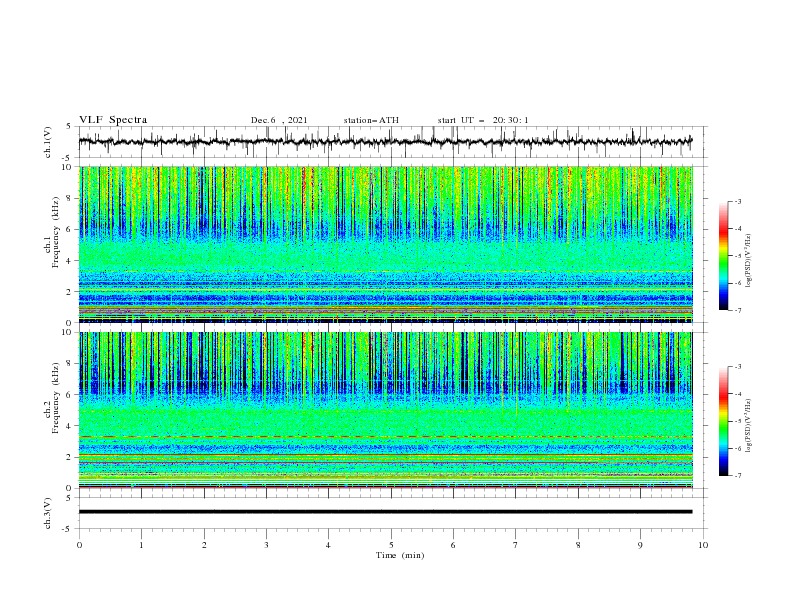The width and height of the screenshot is (792, 612).
Task: Click time axis tick label "10" at the bottom
Action: [703, 545]
